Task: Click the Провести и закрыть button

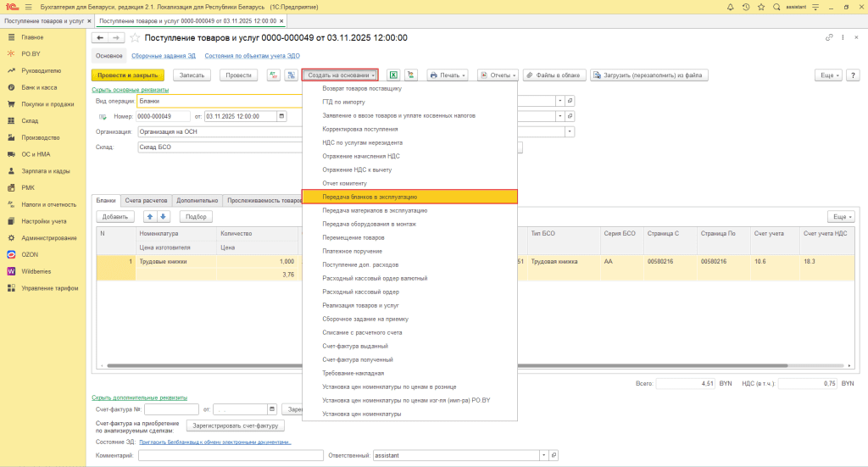Action: click(x=127, y=75)
